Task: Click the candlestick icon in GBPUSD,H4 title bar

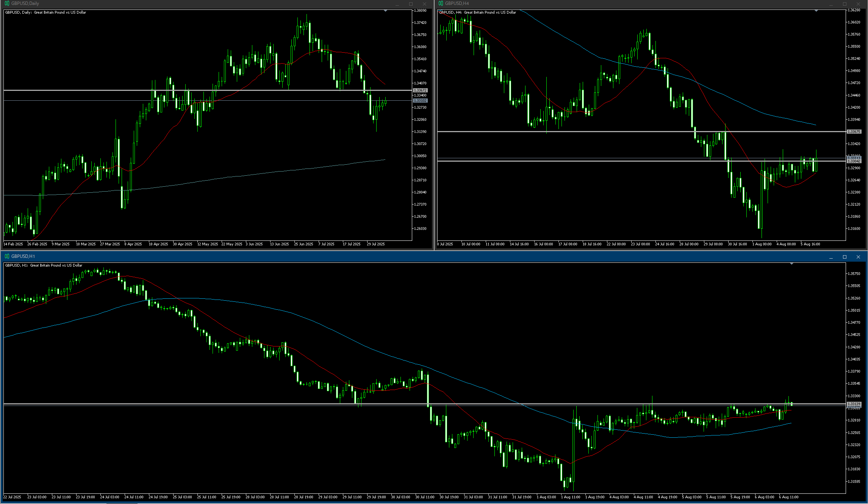Action: (441, 3)
